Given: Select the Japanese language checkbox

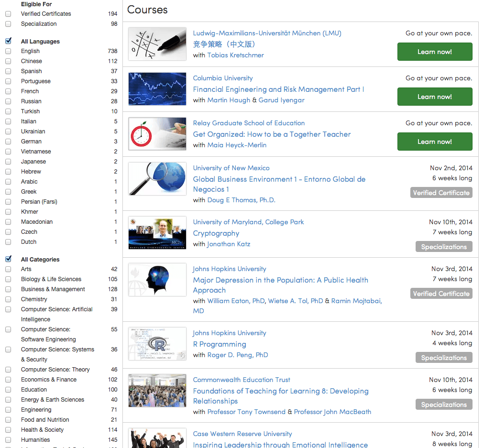Looking at the screenshot, I should pos(8,162).
